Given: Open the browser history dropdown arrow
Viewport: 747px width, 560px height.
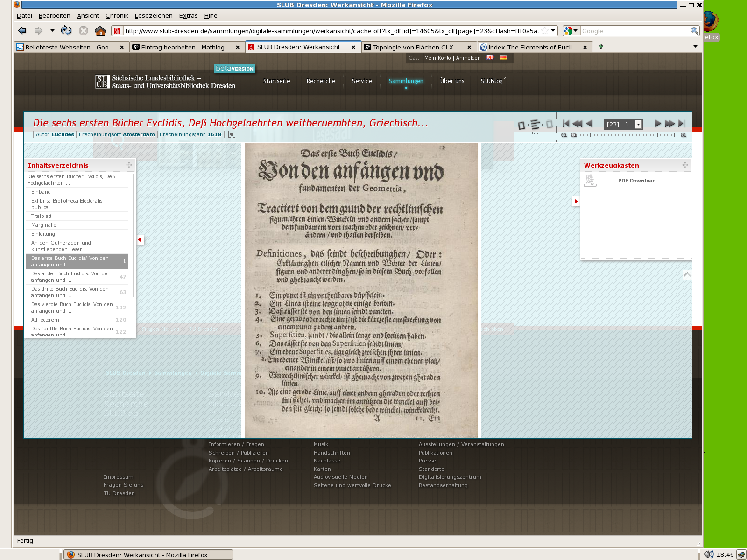Looking at the screenshot, I should [52, 31].
